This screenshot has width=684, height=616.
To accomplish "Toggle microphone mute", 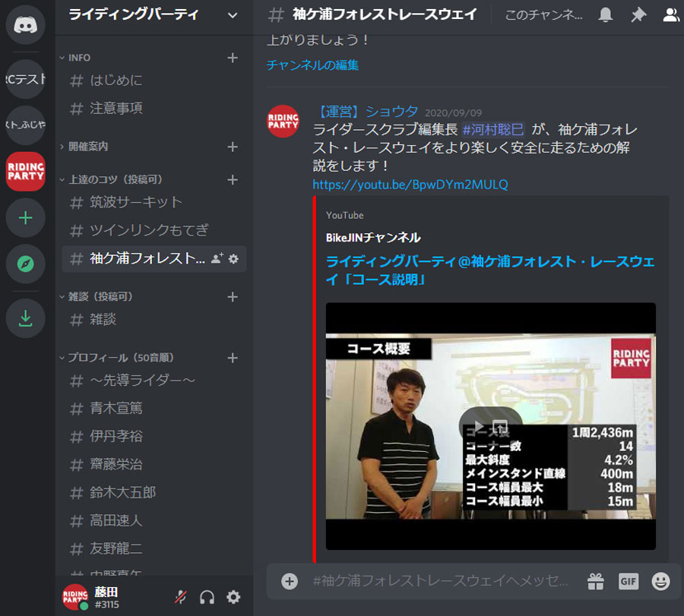I will (181, 597).
